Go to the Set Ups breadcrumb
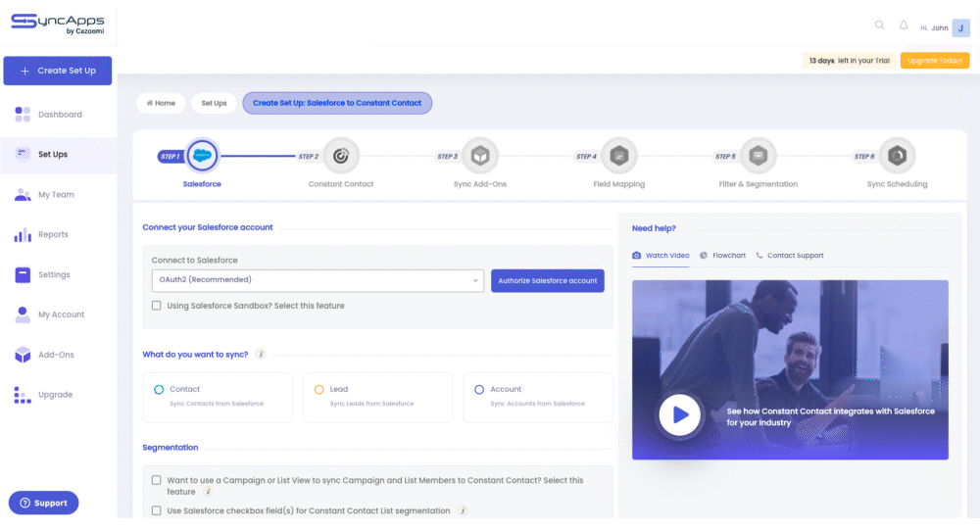This screenshot has height=531, width=980. pyautogui.click(x=214, y=103)
